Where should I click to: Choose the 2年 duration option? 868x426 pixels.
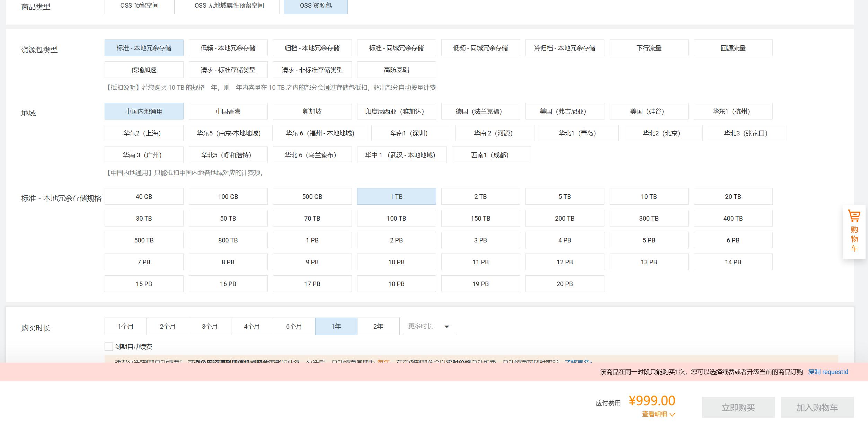[378, 327]
